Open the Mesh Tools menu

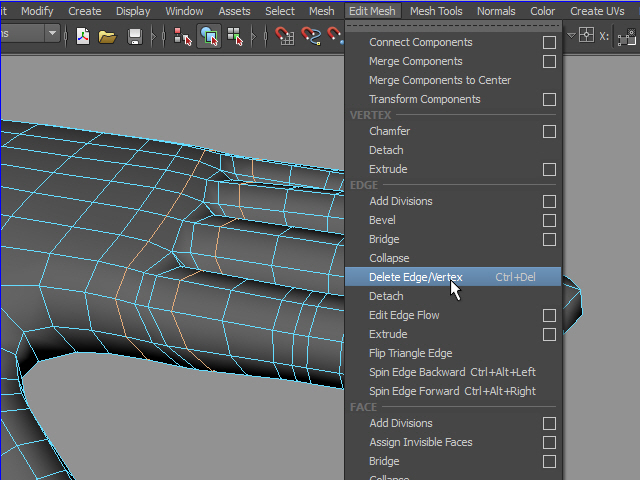click(x=436, y=11)
